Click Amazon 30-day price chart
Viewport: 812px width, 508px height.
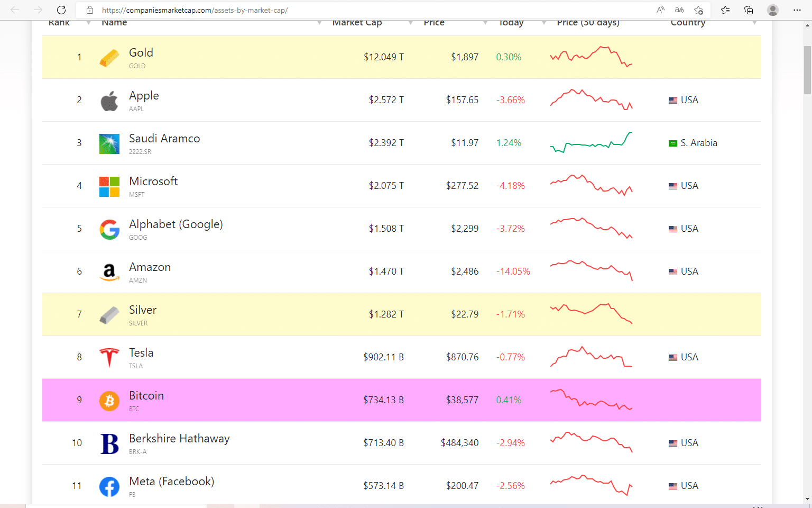click(x=591, y=270)
